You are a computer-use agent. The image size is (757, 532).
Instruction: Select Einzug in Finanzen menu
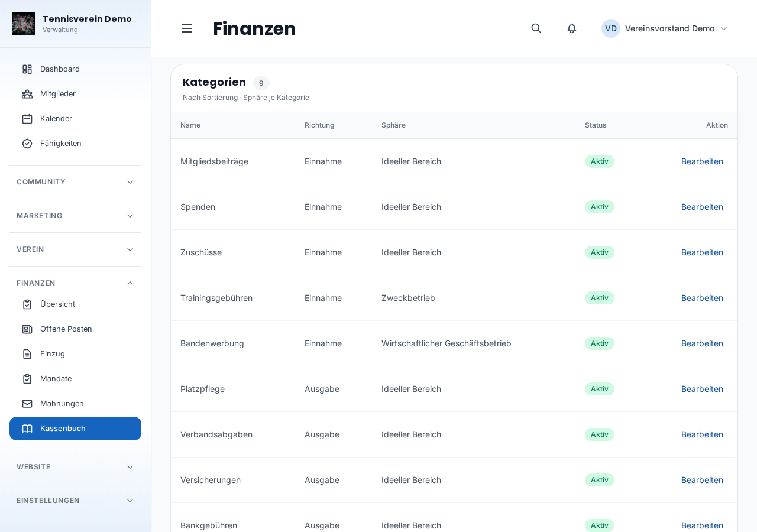75,354
